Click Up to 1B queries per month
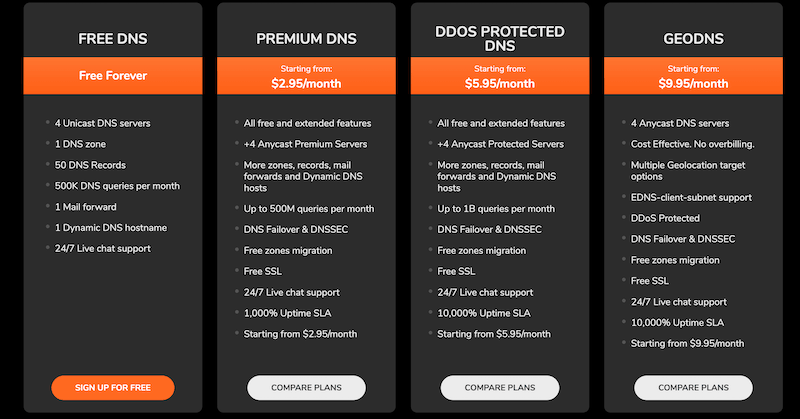Image resolution: width=800 pixels, height=419 pixels. point(495,208)
